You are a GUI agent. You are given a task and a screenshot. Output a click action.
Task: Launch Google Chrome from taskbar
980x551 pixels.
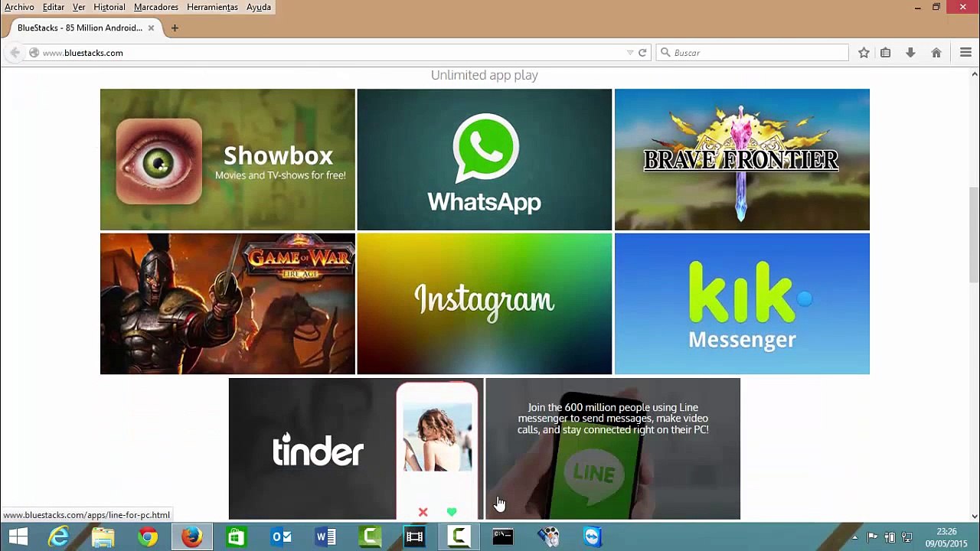point(148,537)
